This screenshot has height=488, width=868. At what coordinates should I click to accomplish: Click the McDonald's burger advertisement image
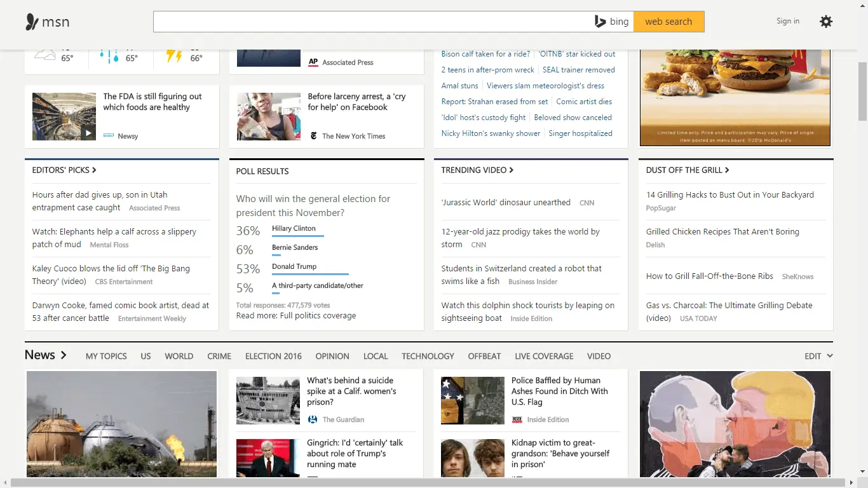(735, 98)
